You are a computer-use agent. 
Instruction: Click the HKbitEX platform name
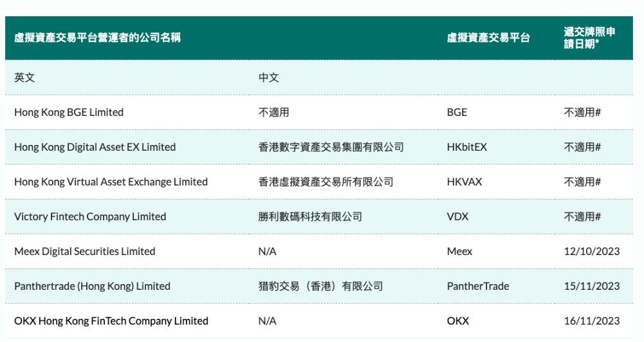[466, 147]
